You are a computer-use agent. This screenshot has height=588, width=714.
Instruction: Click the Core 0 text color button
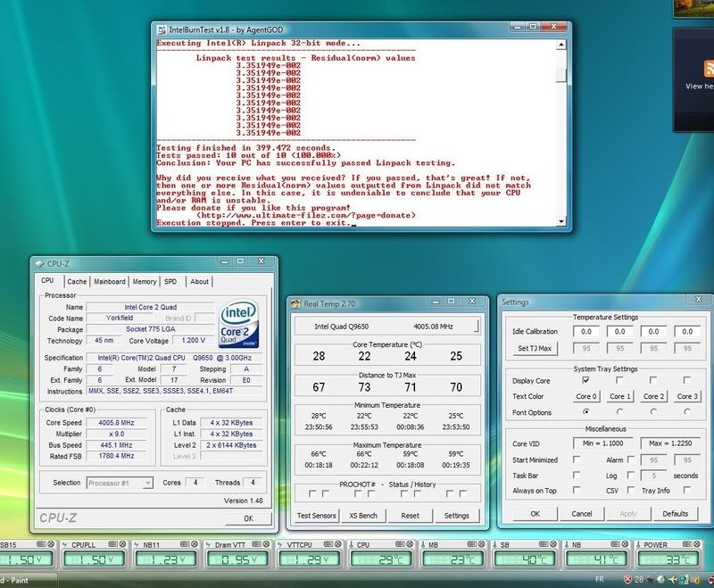[x=586, y=396]
